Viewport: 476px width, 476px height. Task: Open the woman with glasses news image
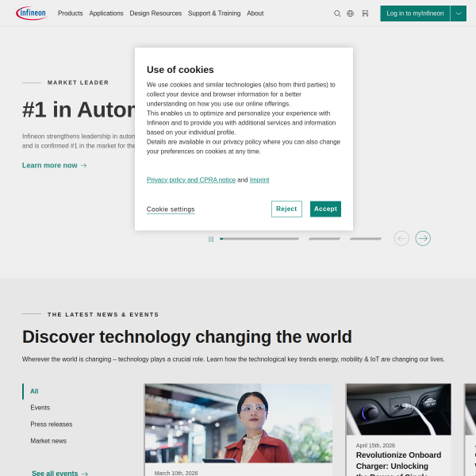point(239,423)
